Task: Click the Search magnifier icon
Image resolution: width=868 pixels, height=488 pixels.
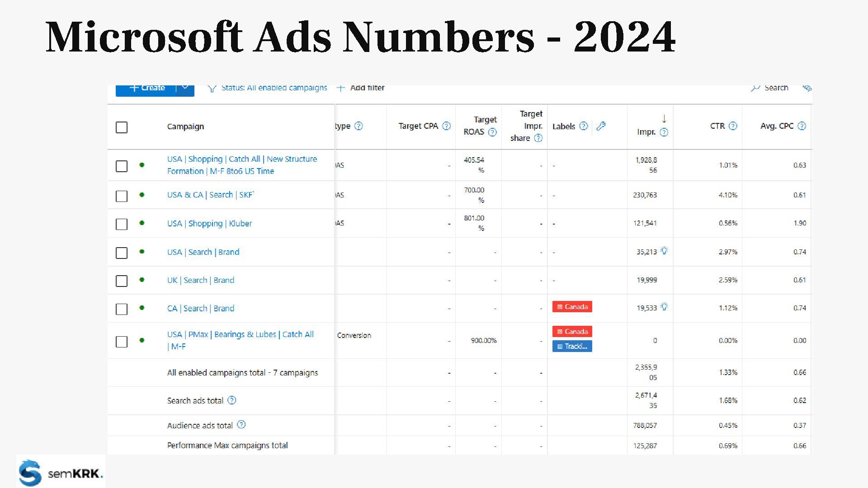Action: [755, 88]
